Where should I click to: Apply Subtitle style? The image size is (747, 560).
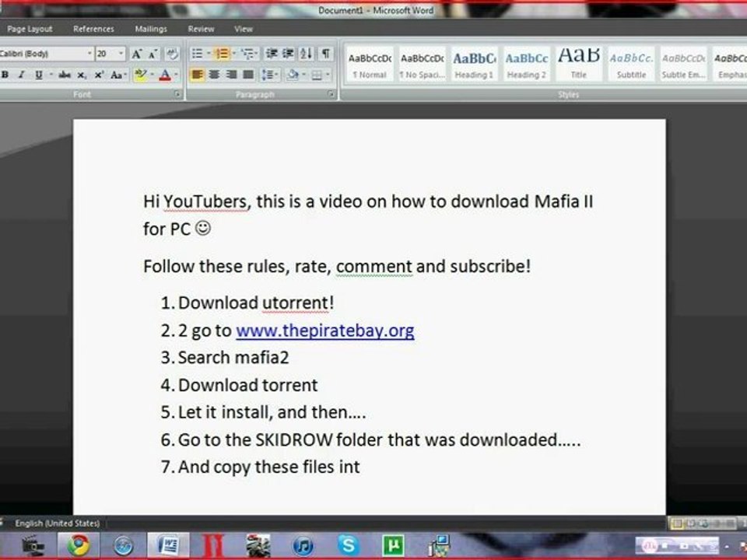(x=631, y=65)
